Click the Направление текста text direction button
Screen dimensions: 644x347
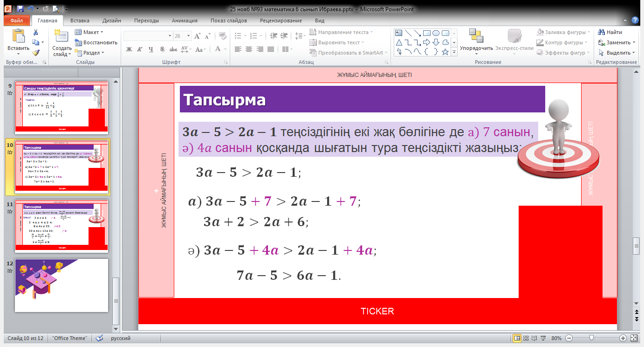(x=342, y=32)
